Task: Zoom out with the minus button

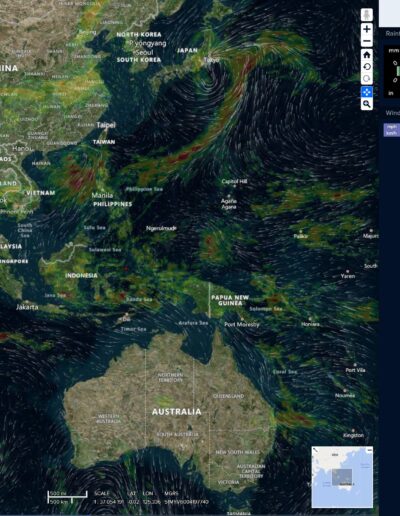Action: tap(367, 41)
